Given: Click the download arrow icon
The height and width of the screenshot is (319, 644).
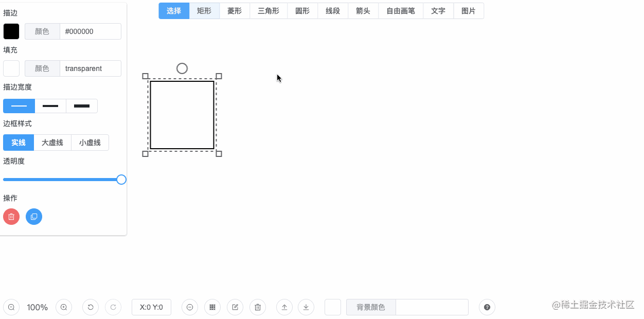Looking at the screenshot, I should pos(306,307).
